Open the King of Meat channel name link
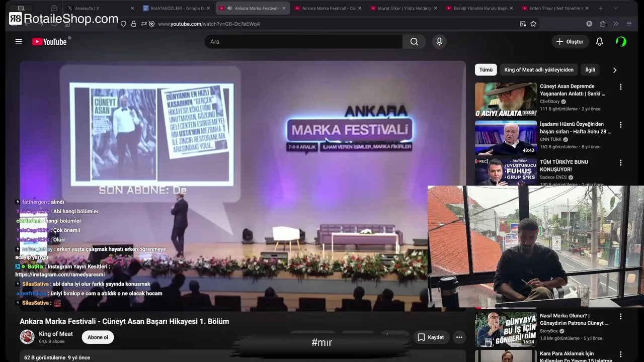 point(56,334)
